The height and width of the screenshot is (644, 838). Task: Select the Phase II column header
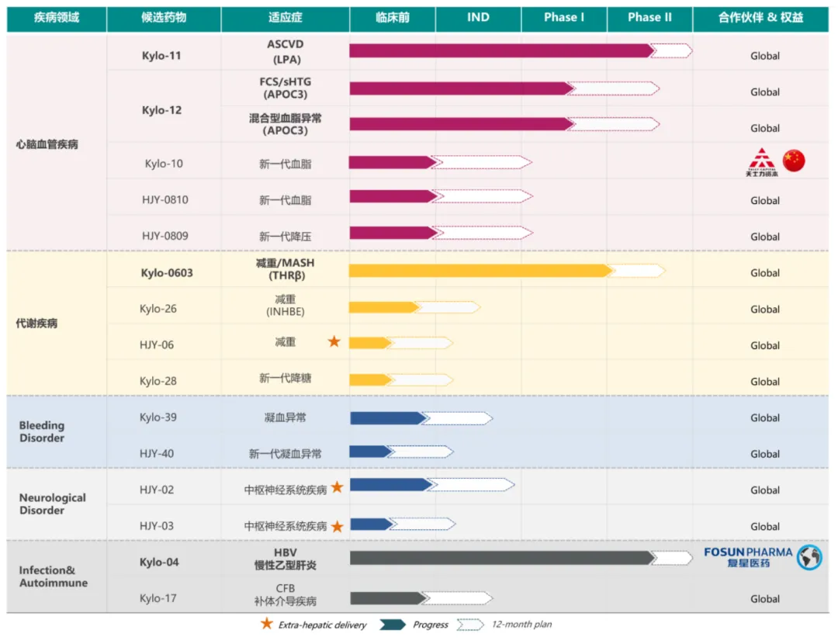coord(649,17)
